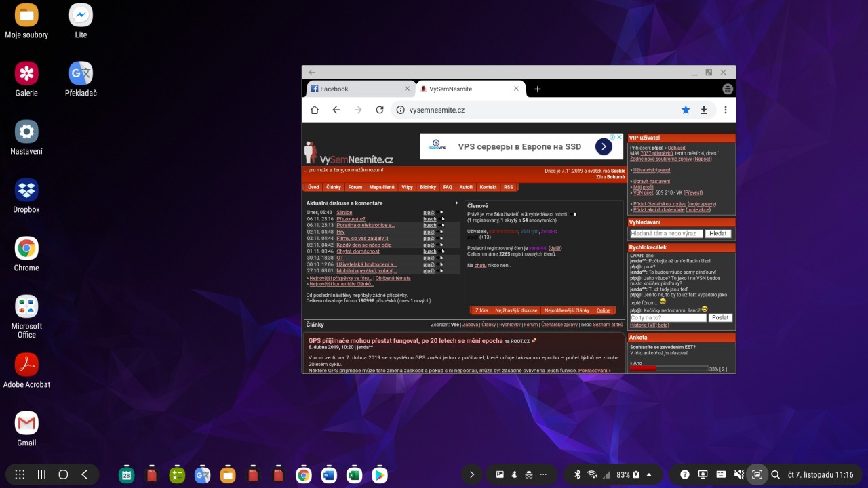868x488 pixels.
Task: Open the calendar app in taskbar
Action: pos(126,475)
